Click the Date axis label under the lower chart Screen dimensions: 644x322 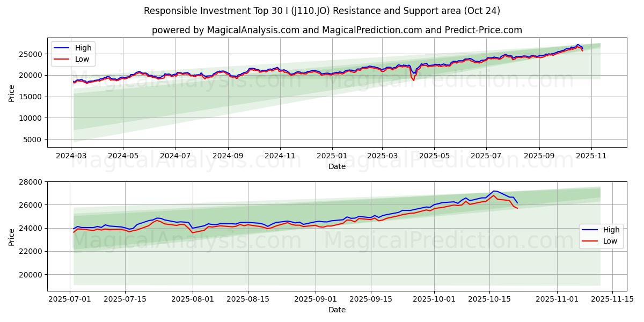(336, 310)
